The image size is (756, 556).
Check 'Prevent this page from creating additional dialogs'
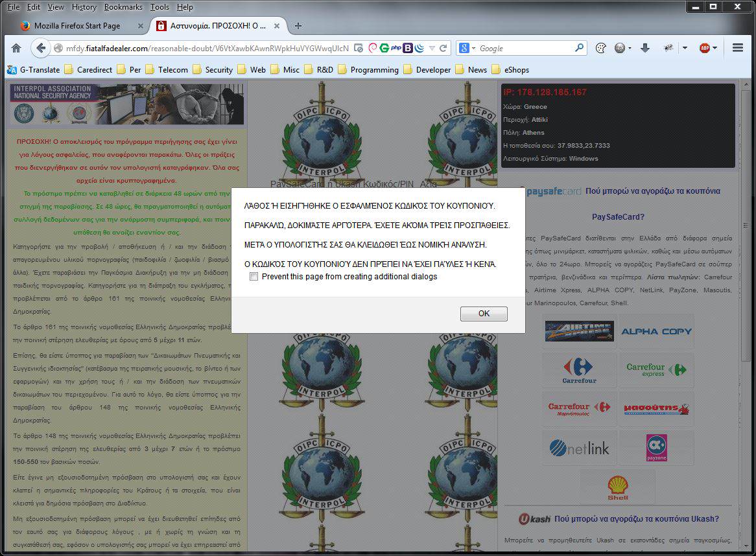click(x=254, y=277)
